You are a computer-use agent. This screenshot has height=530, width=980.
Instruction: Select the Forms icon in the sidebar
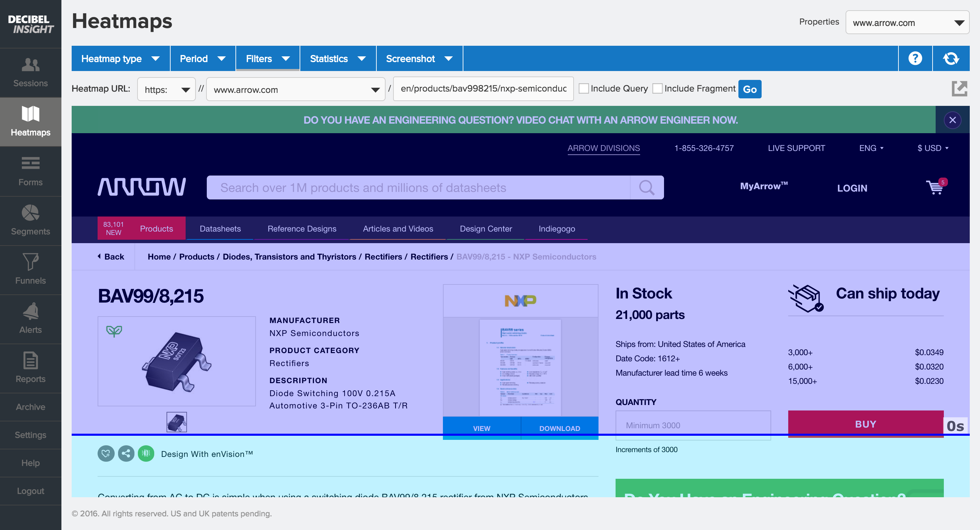pos(30,171)
